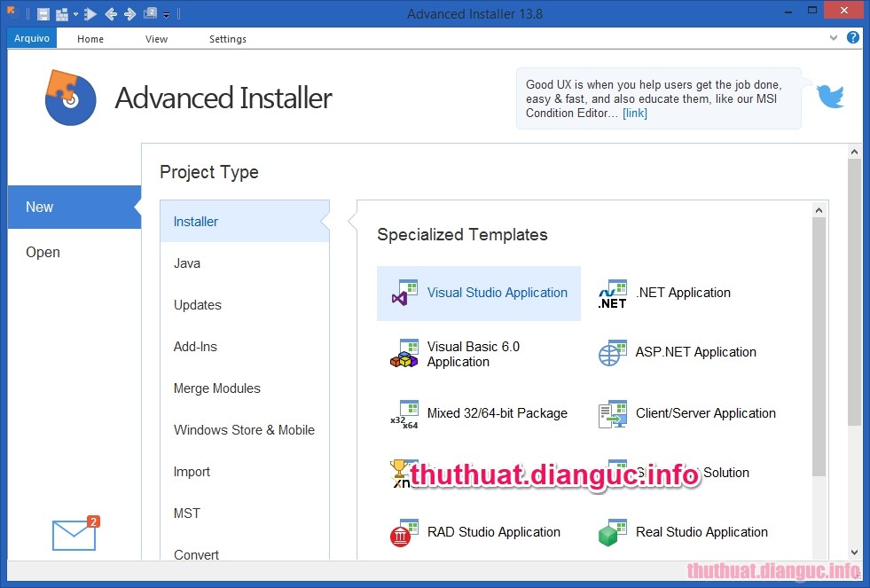Choose the .NET Application template label
This screenshot has height=588, width=870.
683,293
